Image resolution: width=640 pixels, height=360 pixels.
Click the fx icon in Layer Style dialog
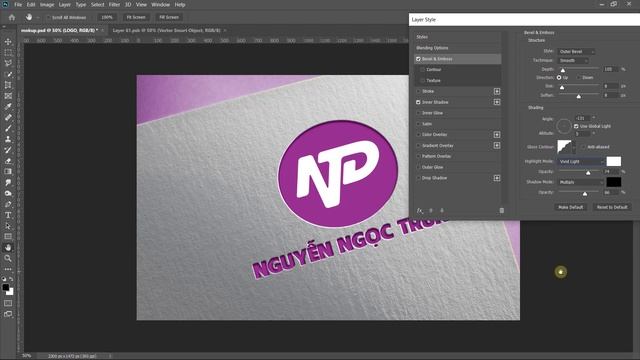(420, 211)
